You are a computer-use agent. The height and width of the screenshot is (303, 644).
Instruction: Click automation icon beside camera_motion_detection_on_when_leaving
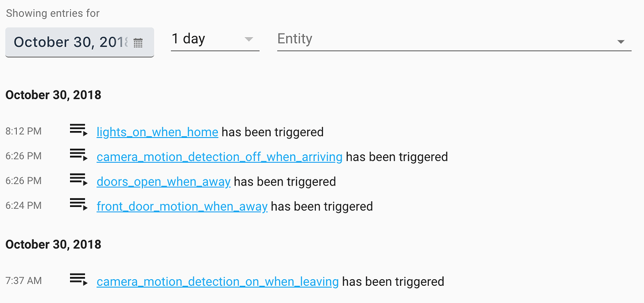[78, 279]
